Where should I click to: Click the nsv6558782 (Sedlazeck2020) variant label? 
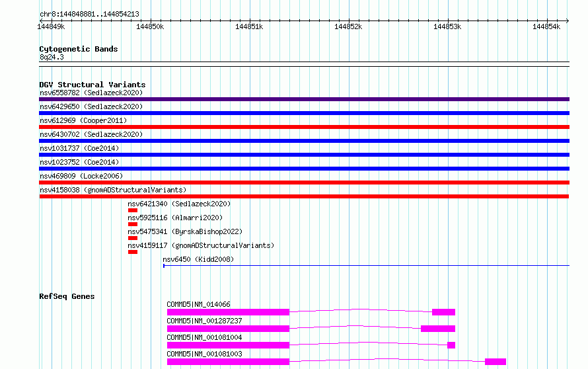coord(91,93)
